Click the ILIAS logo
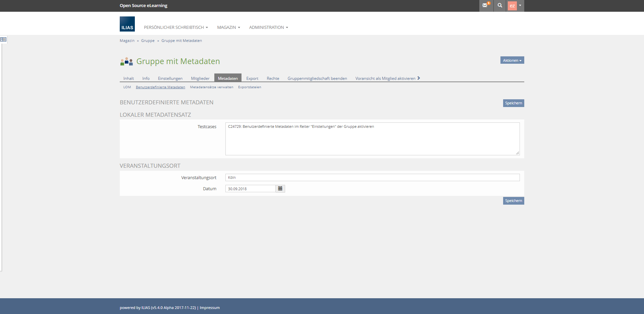This screenshot has width=644, height=314. 127,24
